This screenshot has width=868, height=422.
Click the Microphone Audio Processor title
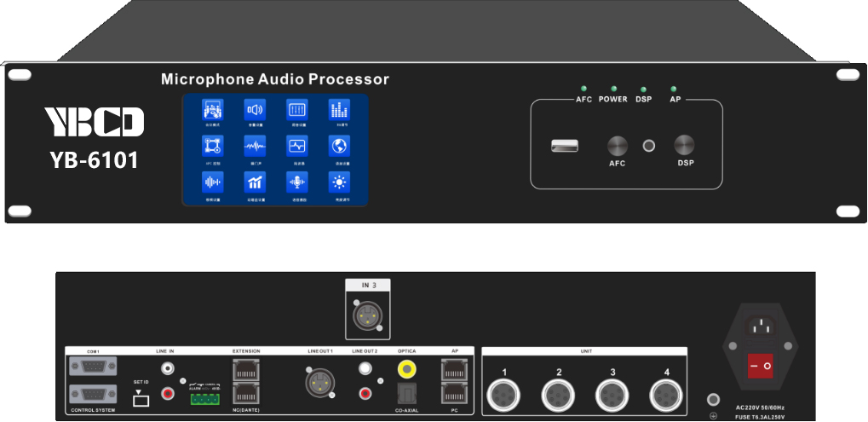tap(275, 79)
